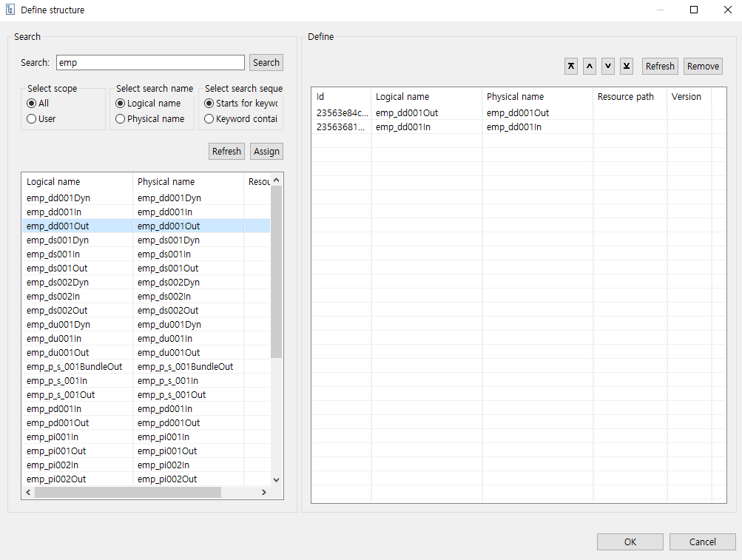The image size is (742, 560).
Task: Click the move-to-top arrow icon
Action: [571, 66]
